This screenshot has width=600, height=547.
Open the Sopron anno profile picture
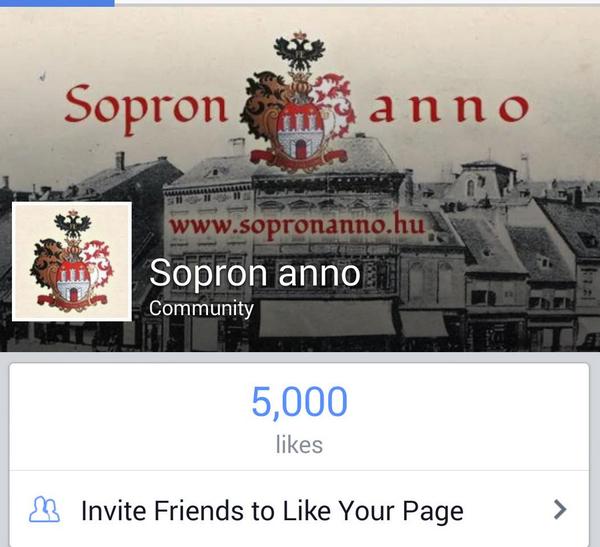(x=72, y=262)
